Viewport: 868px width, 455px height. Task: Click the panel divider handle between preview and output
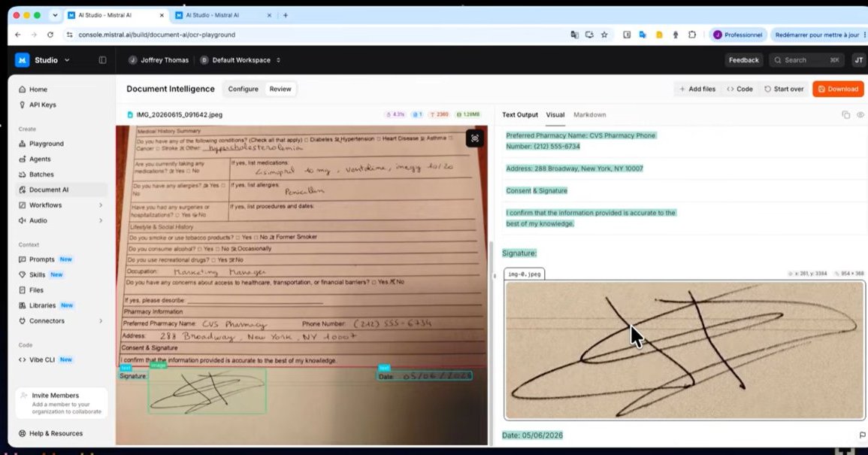tap(494, 275)
